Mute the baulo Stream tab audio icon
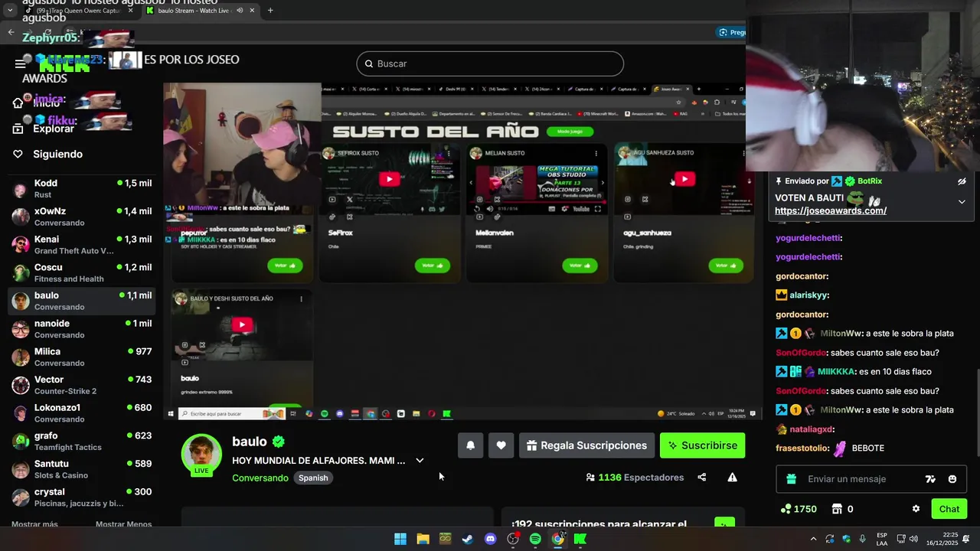Image resolution: width=980 pixels, height=551 pixels. (x=240, y=11)
